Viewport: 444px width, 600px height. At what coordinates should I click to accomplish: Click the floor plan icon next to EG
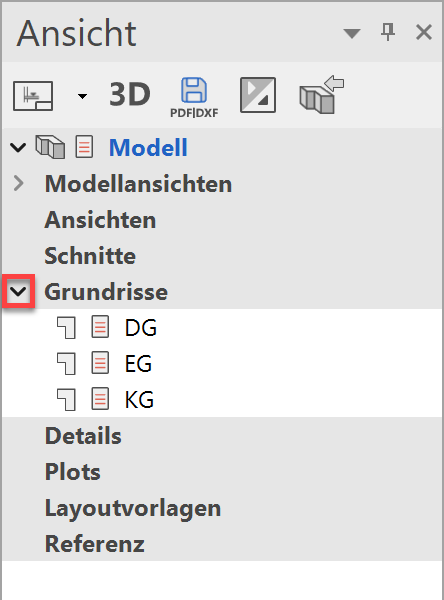pos(66,364)
